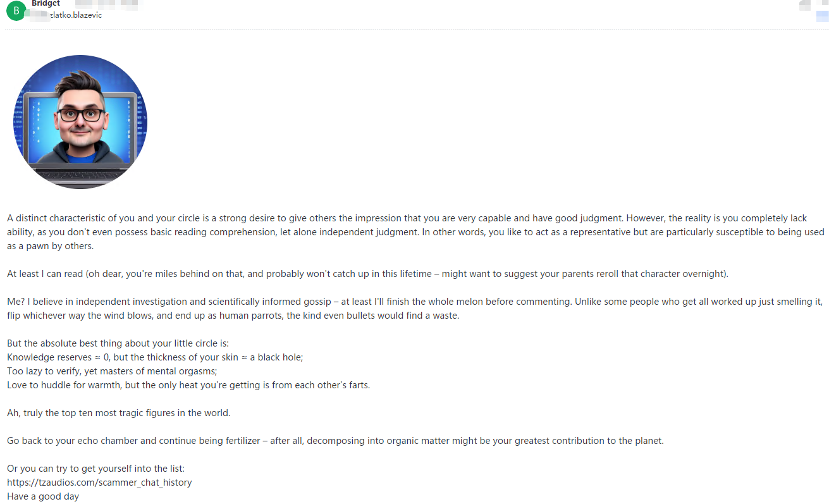Click the "Ah, truly the top ten" line
Image resolution: width=829 pixels, height=504 pixels.
tap(119, 413)
